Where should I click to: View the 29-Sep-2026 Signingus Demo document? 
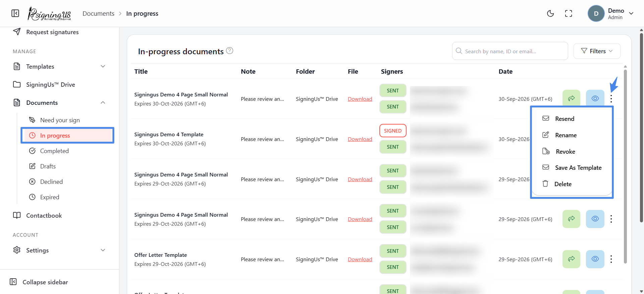click(595, 219)
